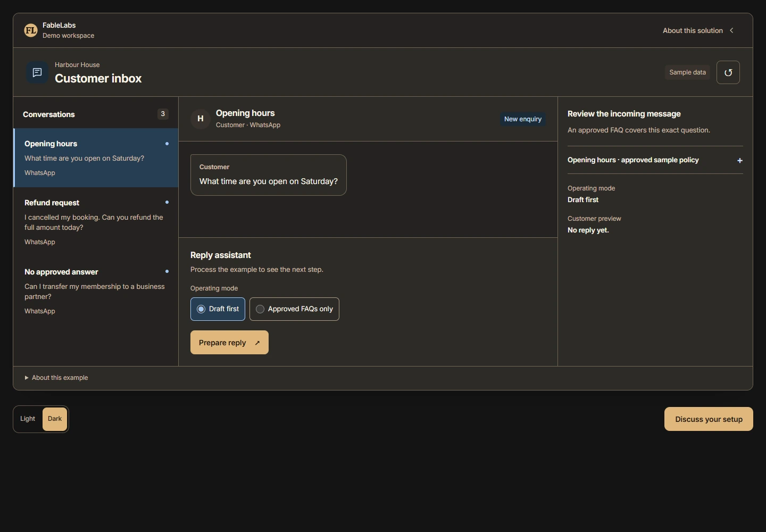Click the Draft first value in review panel
The image size is (766, 532).
coord(583,200)
